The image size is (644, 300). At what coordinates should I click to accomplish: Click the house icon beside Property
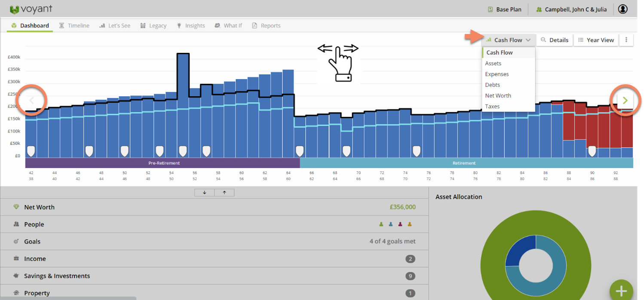click(x=15, y=293)
